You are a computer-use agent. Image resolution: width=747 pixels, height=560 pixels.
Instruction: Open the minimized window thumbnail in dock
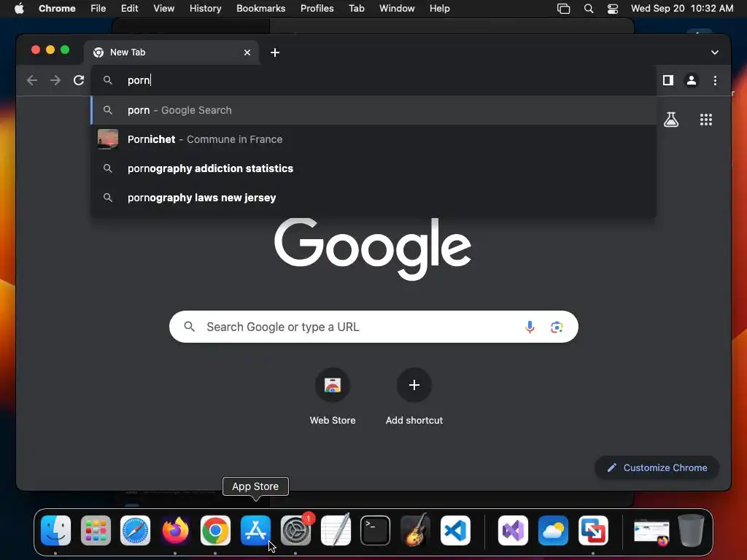pos(651,532)
